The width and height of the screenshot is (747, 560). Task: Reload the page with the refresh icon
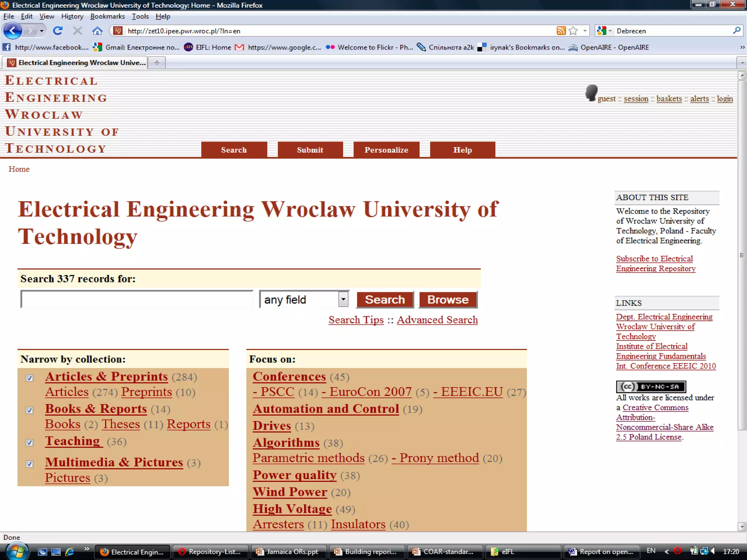click(58, 31)
